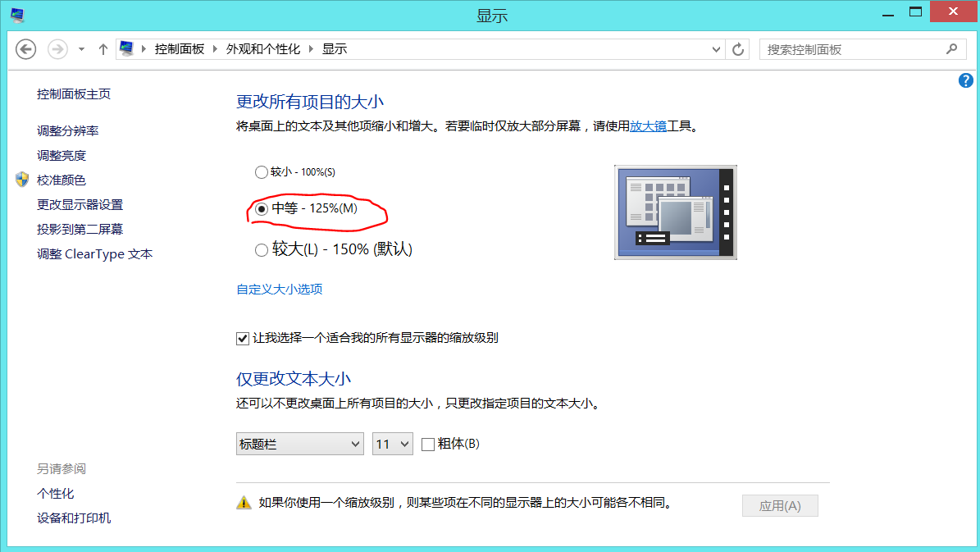The image size is (980, 552).
Task: Navigate to 控制面板 in the breadcrumb
Action: click(180, 48)
